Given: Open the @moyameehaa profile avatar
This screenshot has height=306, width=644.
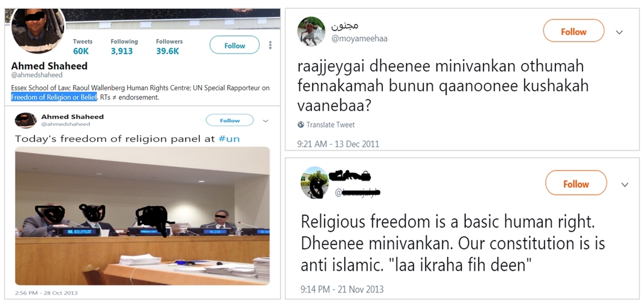Looking at the screenshot, I should (311, 31).
